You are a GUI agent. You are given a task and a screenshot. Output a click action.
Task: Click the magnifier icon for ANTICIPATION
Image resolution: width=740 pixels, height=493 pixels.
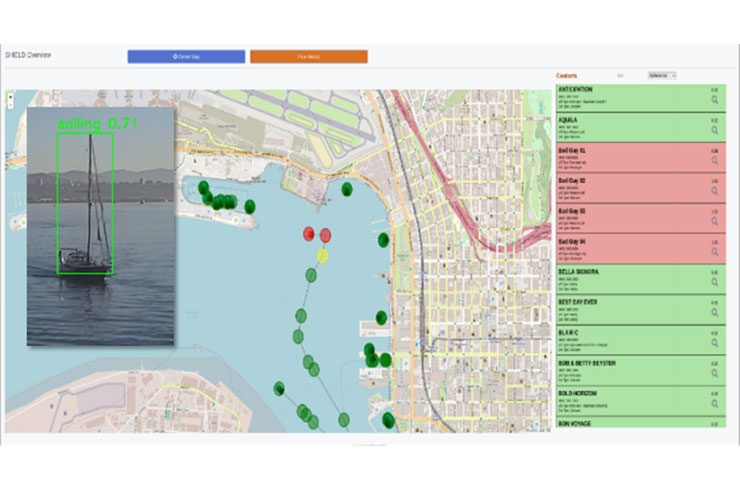[x=715, y=100]
